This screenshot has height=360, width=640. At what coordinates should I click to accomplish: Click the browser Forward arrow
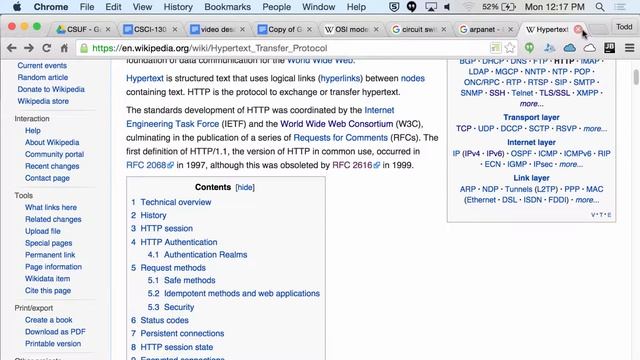tap(29, 48)
